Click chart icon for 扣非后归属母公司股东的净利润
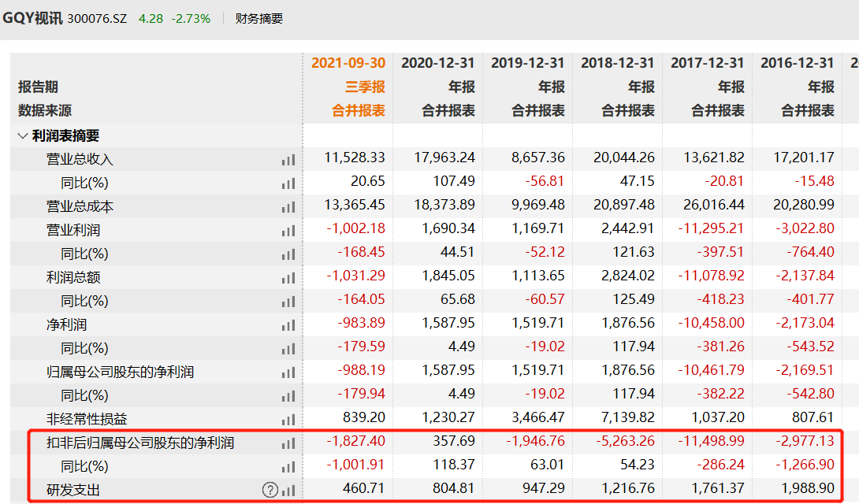The image size is (859, 504). (288, 443)
